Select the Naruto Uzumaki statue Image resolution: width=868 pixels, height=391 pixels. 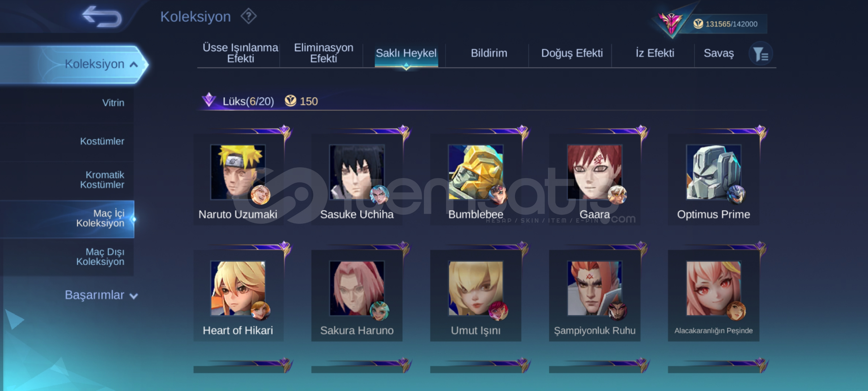239,180
